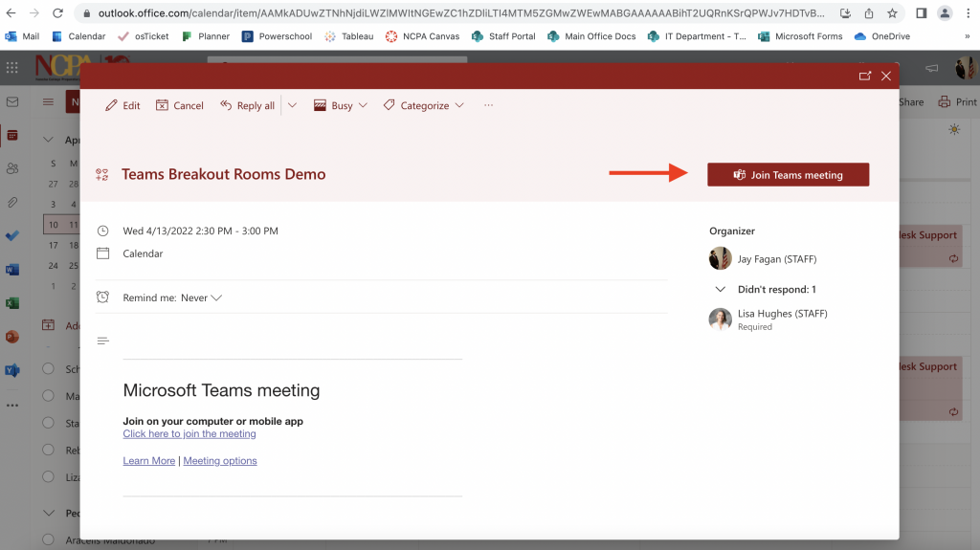Open the Meeting options link

pos(220,460)
